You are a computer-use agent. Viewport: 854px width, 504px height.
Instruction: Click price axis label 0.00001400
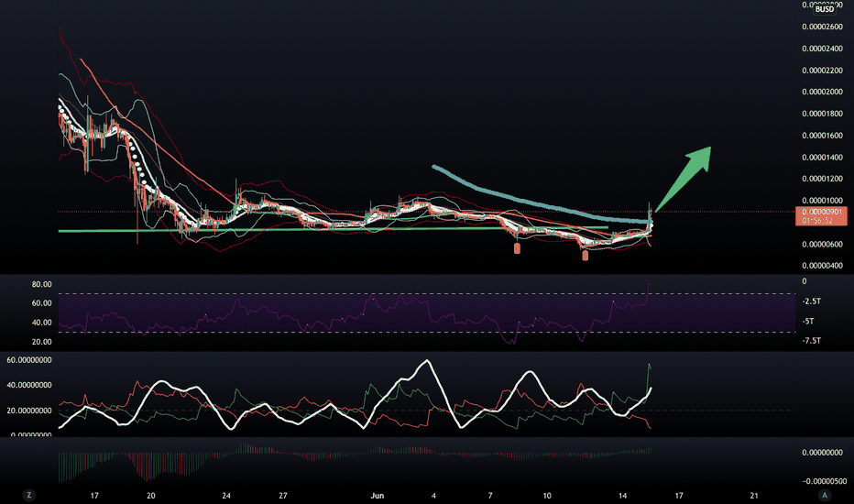[x=823, y=157]
